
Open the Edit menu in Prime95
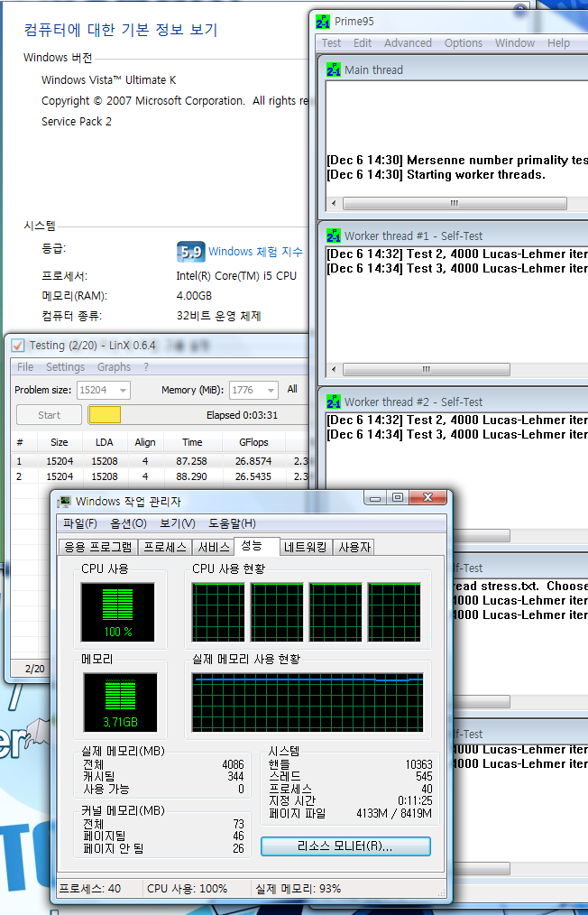pos(363,43)
